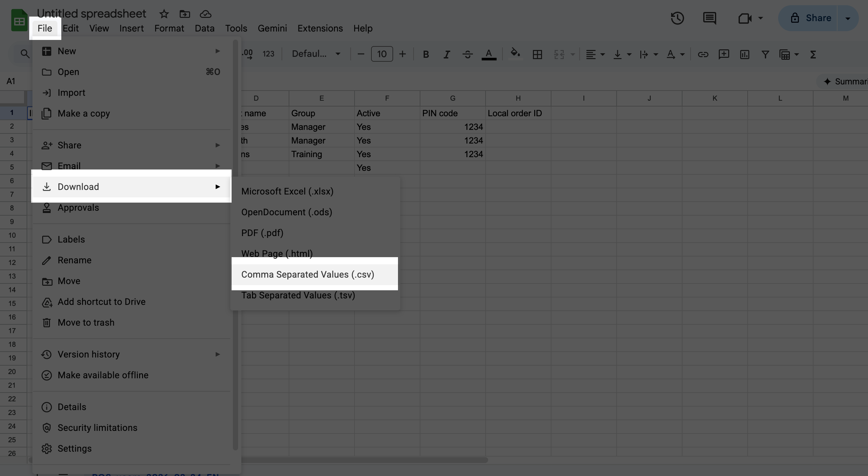The width and height of the screenshot is (868, 476).
Task: Expand the New submenu
Action: 131,51
